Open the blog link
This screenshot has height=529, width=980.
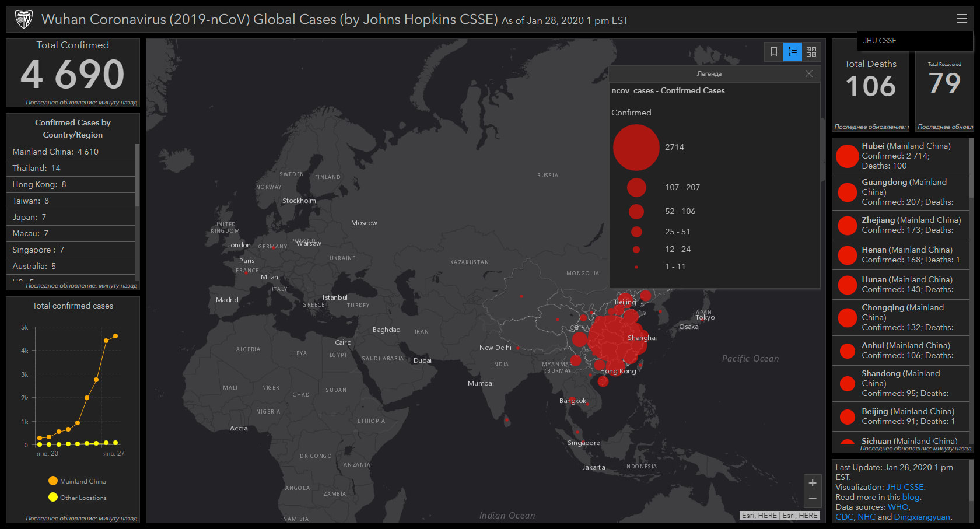point(911,497)
